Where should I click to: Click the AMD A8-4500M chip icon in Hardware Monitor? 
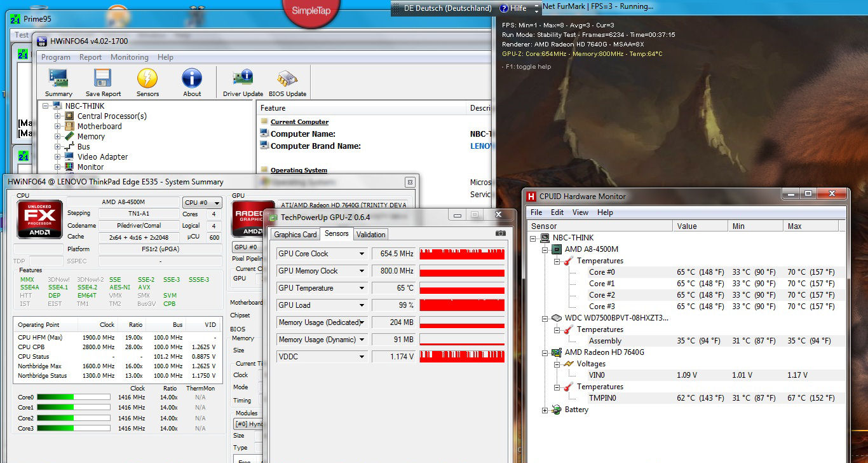coord(557,249)
